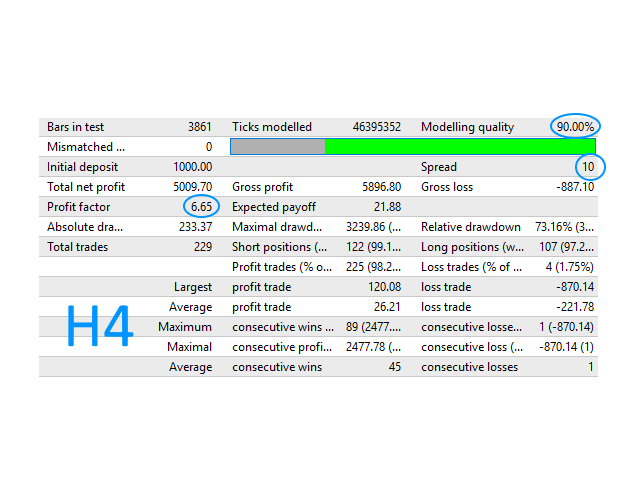Select the Total net profit value 5009.70
The image size is (640, 480).
click(192, 187)
